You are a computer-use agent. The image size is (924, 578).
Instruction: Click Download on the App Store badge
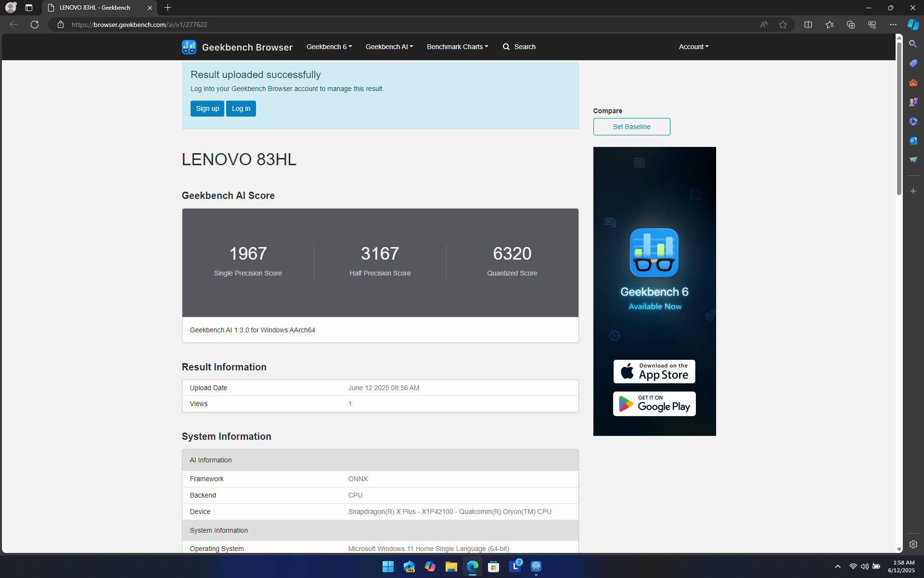[x=654, y=371]
